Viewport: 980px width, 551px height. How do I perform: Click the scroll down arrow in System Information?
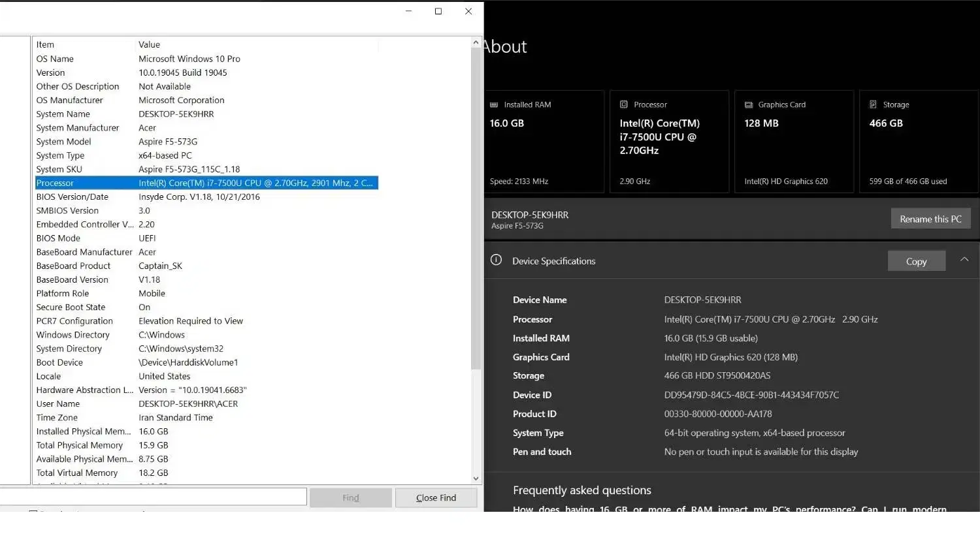pyautogui.click(x=476, y=479)
